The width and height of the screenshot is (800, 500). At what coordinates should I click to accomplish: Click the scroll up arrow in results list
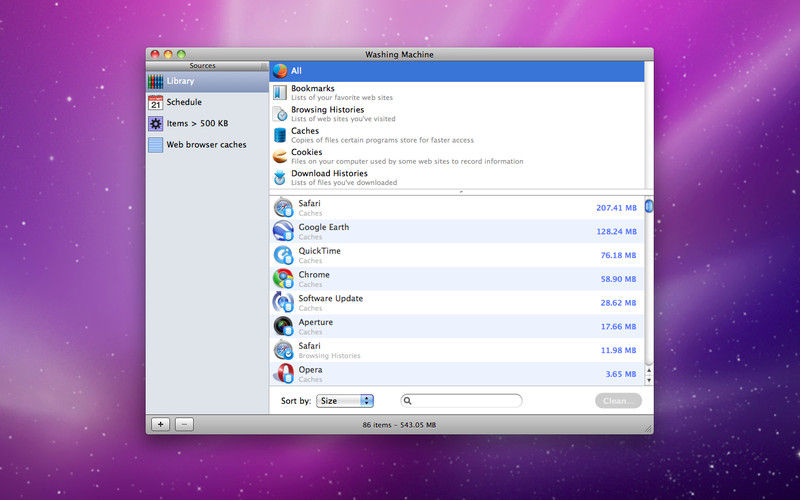(x=648, y=370)
